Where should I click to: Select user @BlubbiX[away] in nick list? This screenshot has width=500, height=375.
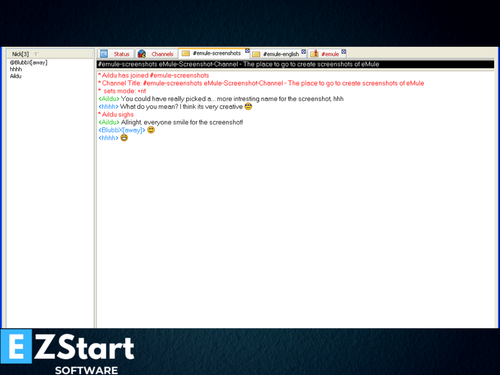pyautogui.click(x=29, y=63)
